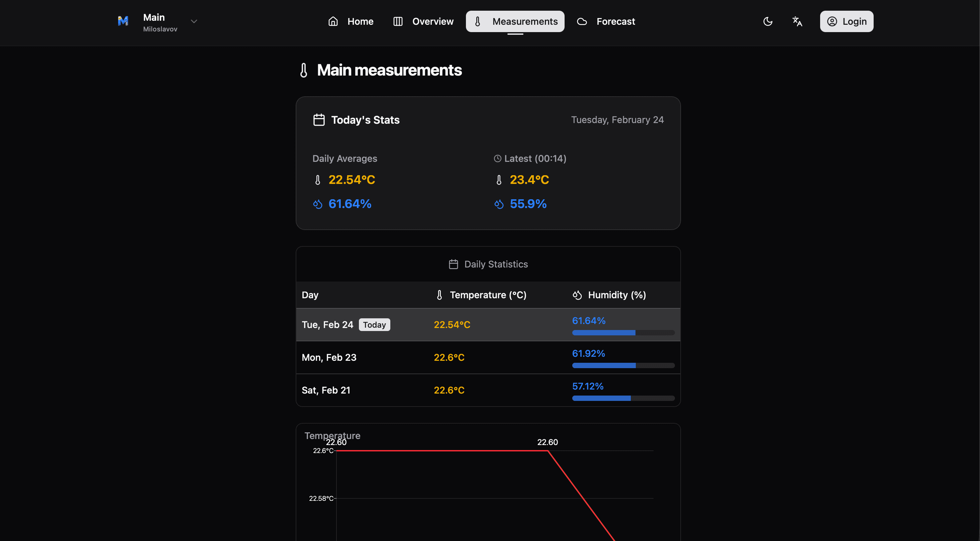Viewport: 980px width, 541px height.
Task: Click the blue M app logo
Action: click(123, 21)
